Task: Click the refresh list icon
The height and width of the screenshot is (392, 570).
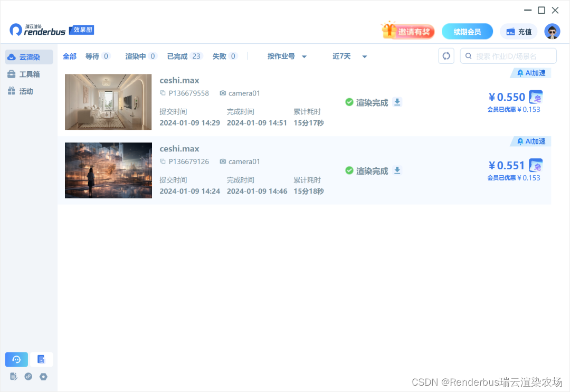Action: click(446, 56)
